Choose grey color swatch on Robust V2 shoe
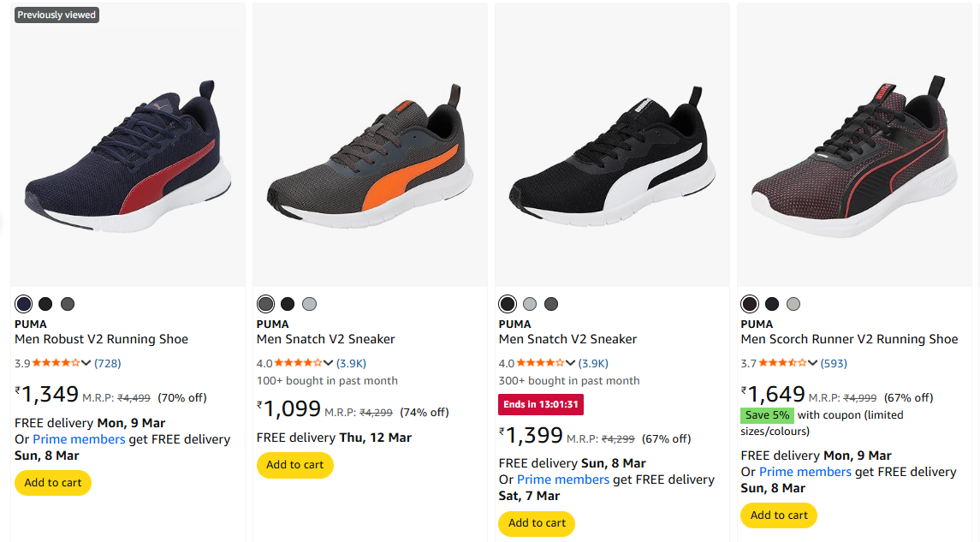 point(68,304)
